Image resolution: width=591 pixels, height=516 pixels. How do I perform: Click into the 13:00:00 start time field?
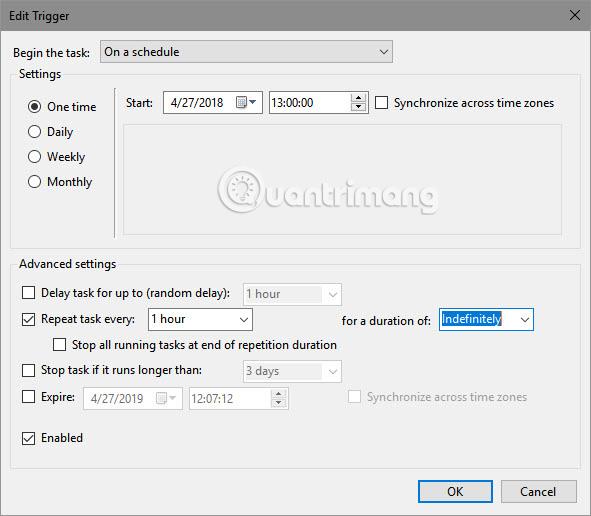pos(310,102)
